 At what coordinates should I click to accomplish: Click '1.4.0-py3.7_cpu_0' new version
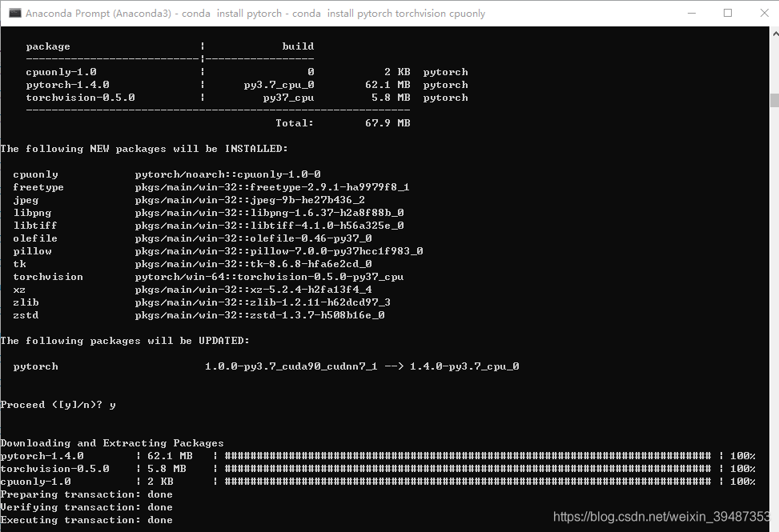pyautogui.click(x=464, y=366)
